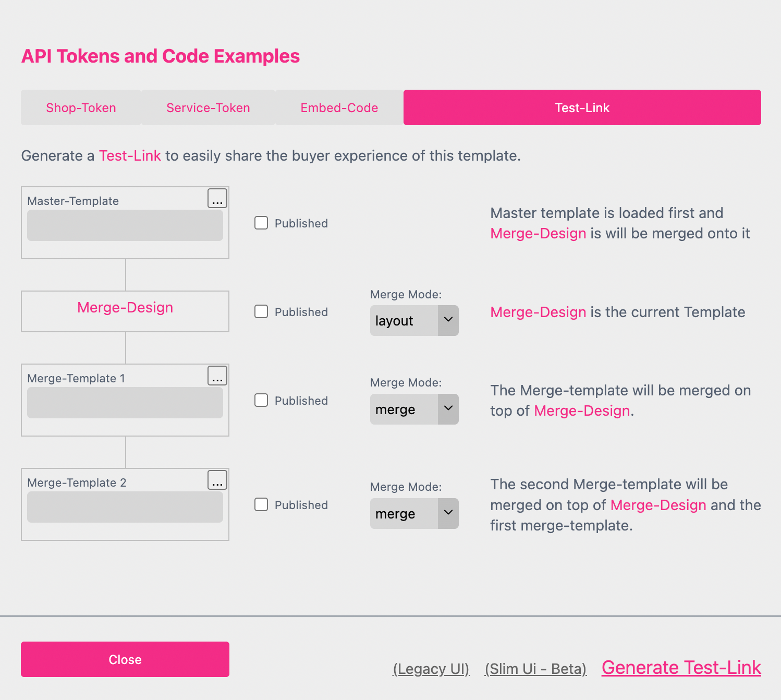Click Generate Test-Link
This screenshot has height=700, width=781.
coord(681,668)
